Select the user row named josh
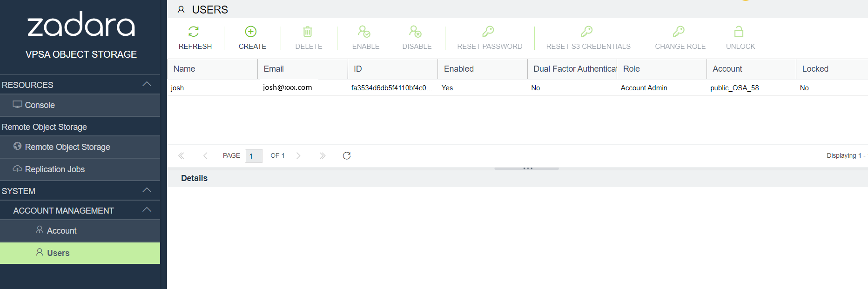 coord(518,87)
